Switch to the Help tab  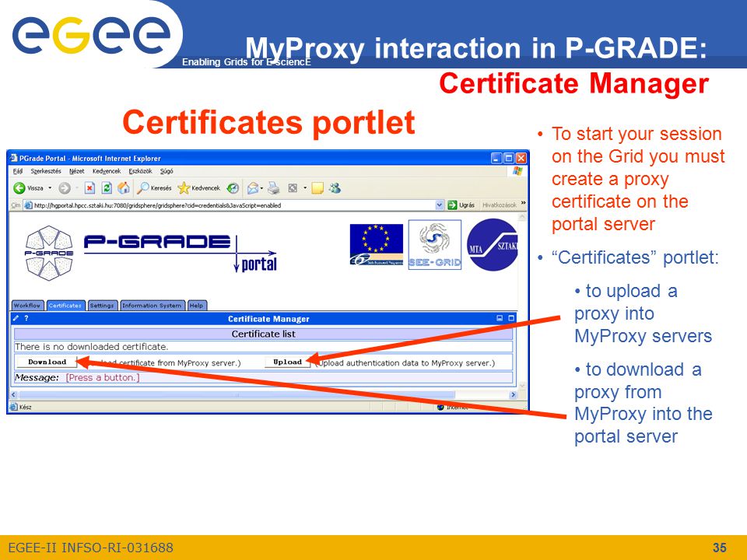[x=197, y=306]
